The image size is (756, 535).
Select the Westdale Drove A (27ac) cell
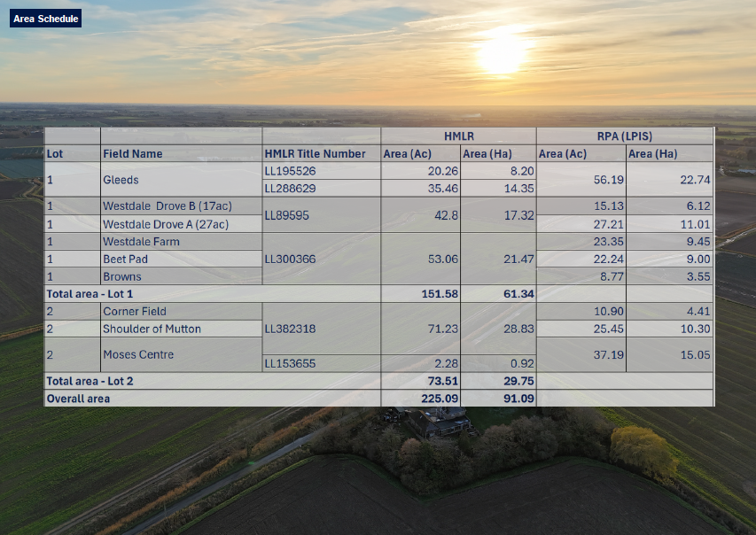click(x=166, y=224)
